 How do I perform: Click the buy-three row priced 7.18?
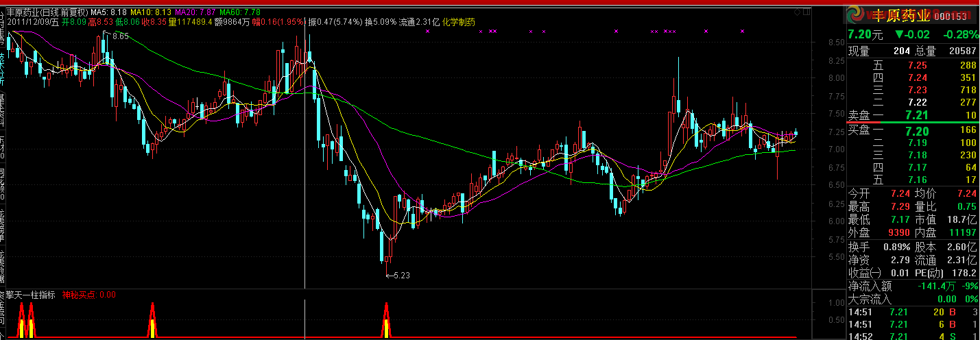point(913,155)
